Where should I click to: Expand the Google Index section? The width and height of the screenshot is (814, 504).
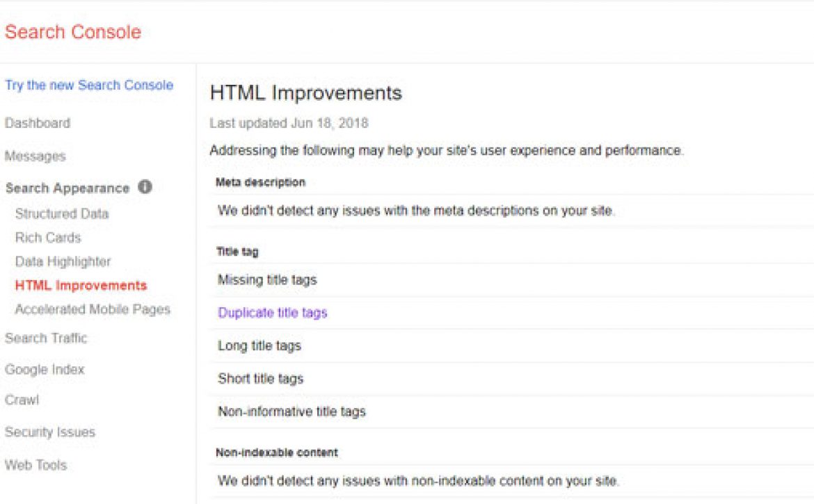click(x=44, y=370)
